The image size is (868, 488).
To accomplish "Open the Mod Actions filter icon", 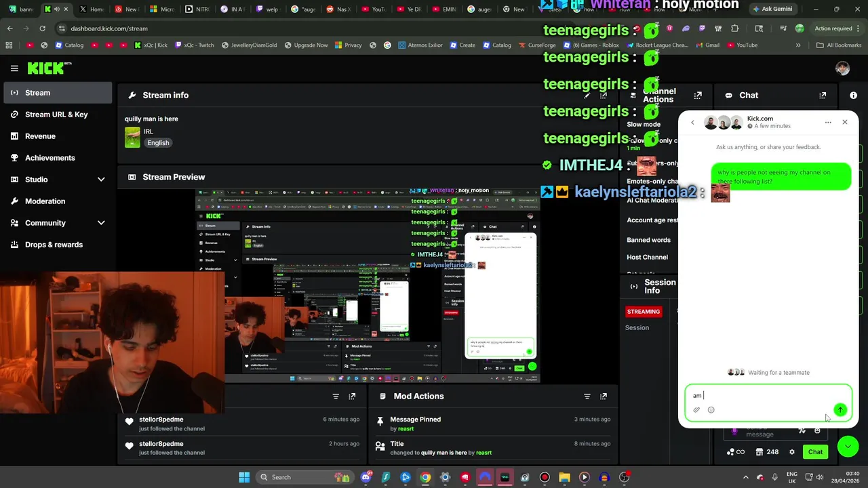I will pyautogui.click(x=587, y=396).
